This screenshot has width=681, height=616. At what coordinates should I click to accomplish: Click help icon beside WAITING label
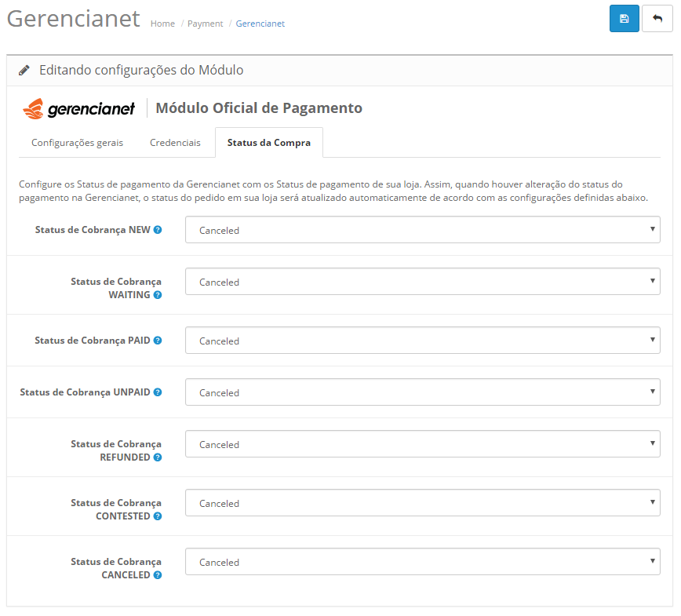(x=158, y=295)
